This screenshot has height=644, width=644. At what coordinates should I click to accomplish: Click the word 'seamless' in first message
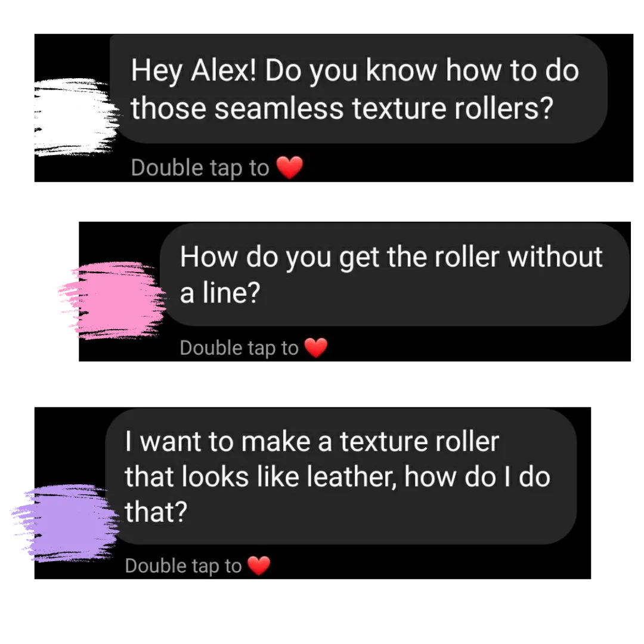coord(279,109)
